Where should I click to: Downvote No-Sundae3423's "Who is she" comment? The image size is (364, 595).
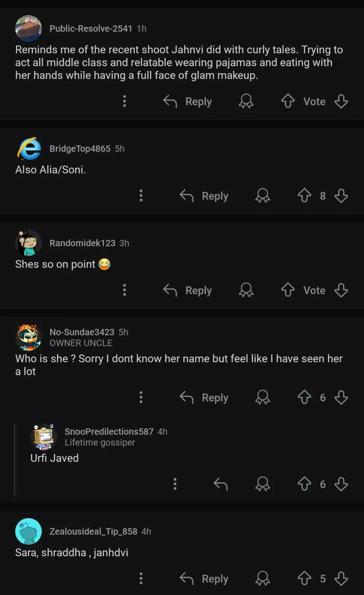(x=341, y=397)
